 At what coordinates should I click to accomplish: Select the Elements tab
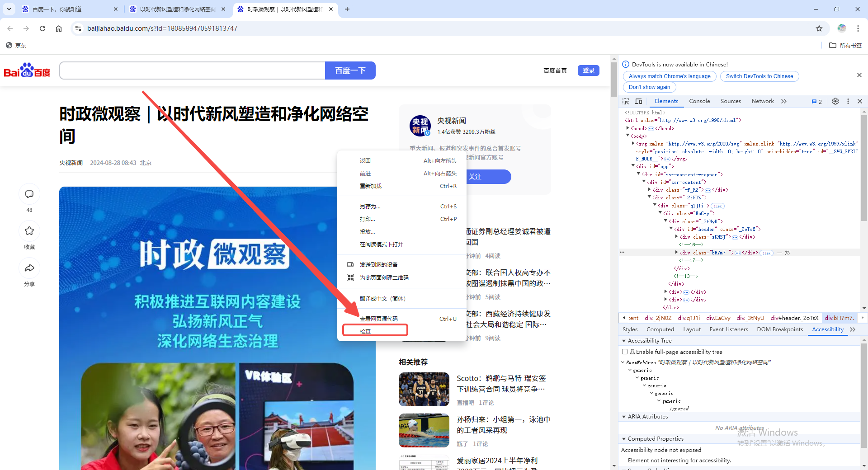666,101
